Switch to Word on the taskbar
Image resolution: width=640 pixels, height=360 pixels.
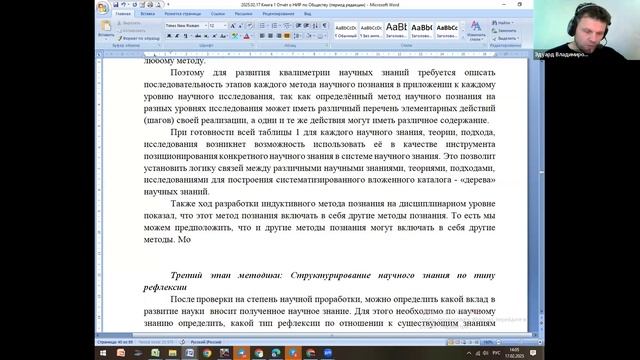[190, 353]
